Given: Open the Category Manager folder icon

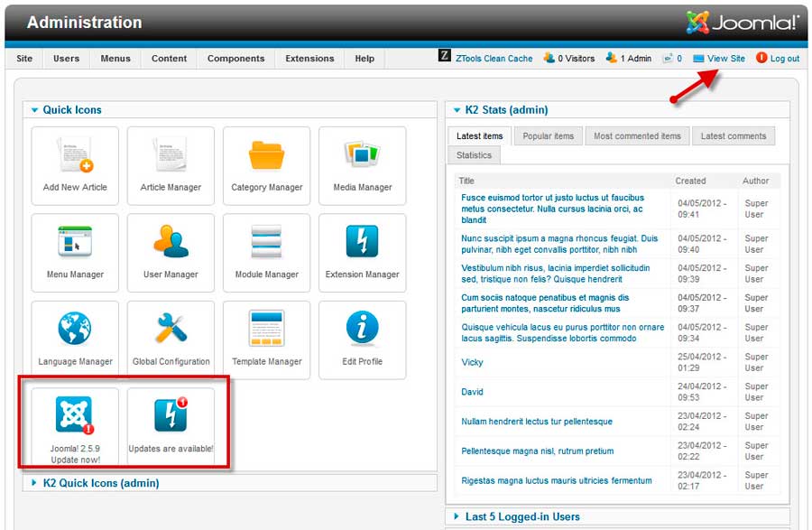Looking at the screenshot, I should (x=267, y=166).
